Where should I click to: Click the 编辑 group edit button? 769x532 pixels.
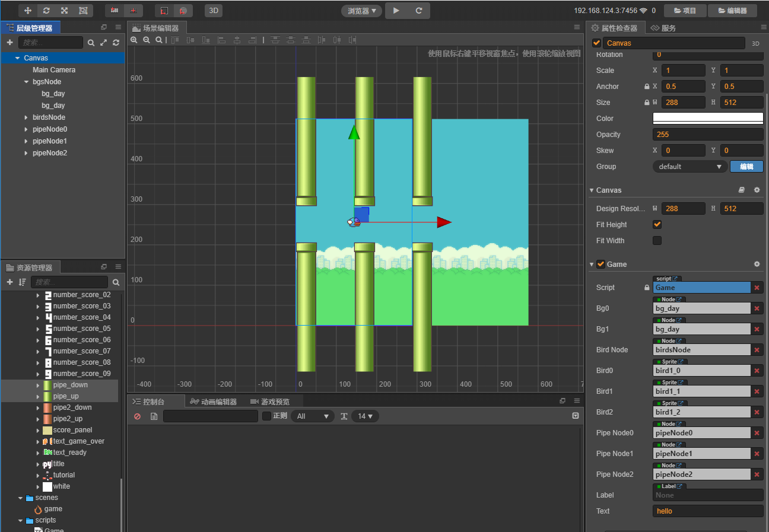pyautogui.click(x=746, y=167)
